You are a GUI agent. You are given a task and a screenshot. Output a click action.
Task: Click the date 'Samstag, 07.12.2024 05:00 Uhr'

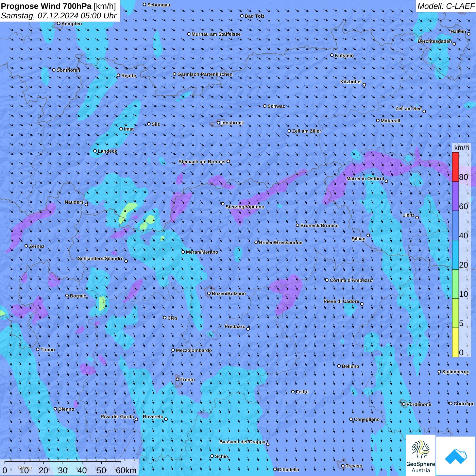pyautogui.click(x=59, y=16)
